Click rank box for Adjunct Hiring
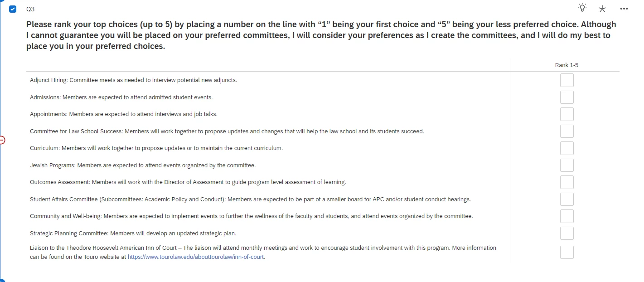 tap(567, 80)
